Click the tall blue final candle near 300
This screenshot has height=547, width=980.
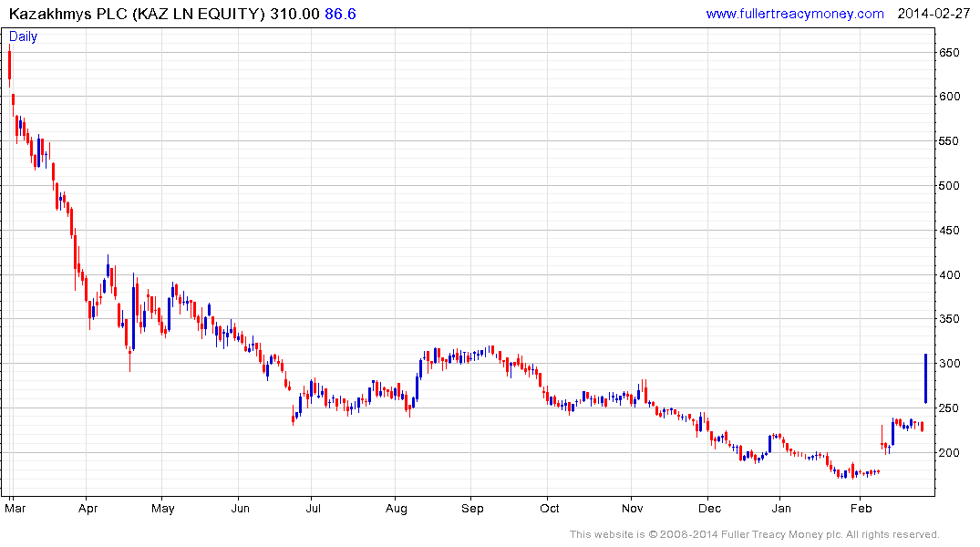(x=925, y=379)
